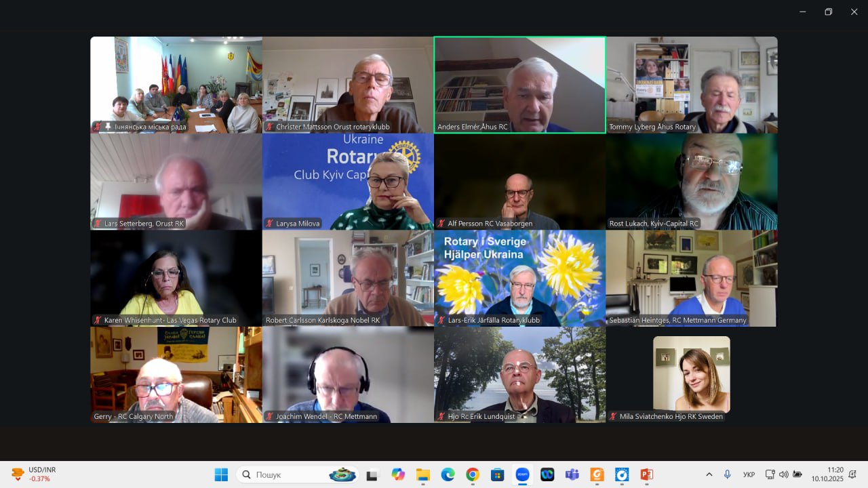The height and width of the screenshot is (488, 868).
Task: Open Google Chrome in the taskbar
Action: click(473, 474)
